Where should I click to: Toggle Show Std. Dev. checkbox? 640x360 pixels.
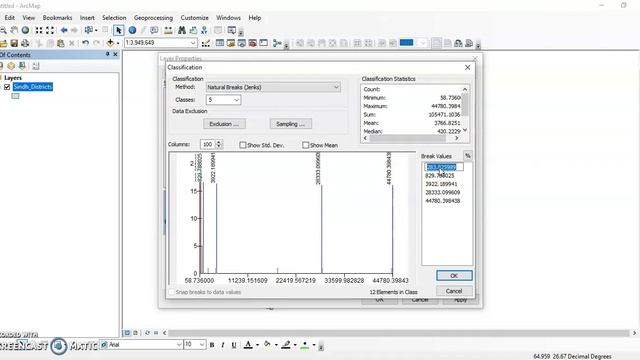click(x=243, y=145)
